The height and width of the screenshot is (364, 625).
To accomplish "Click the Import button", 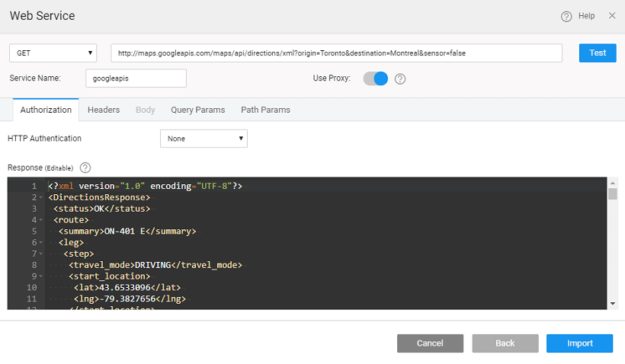I will [579, 343].
